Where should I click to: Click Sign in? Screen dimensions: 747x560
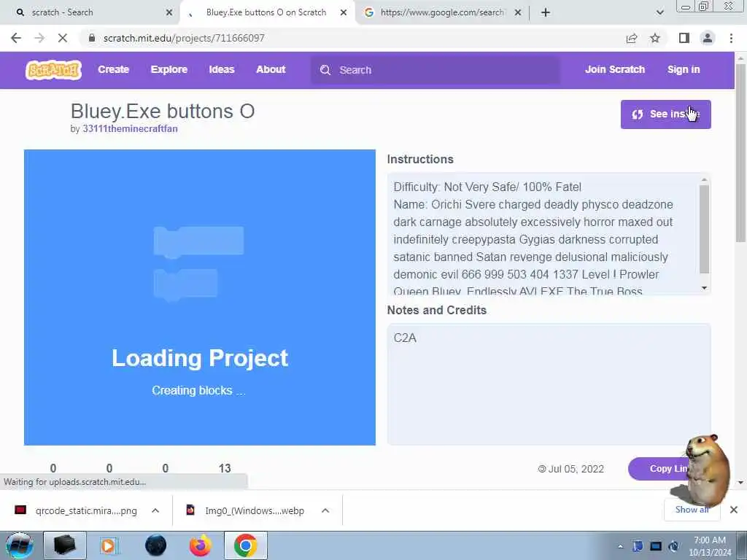[684, 69]
